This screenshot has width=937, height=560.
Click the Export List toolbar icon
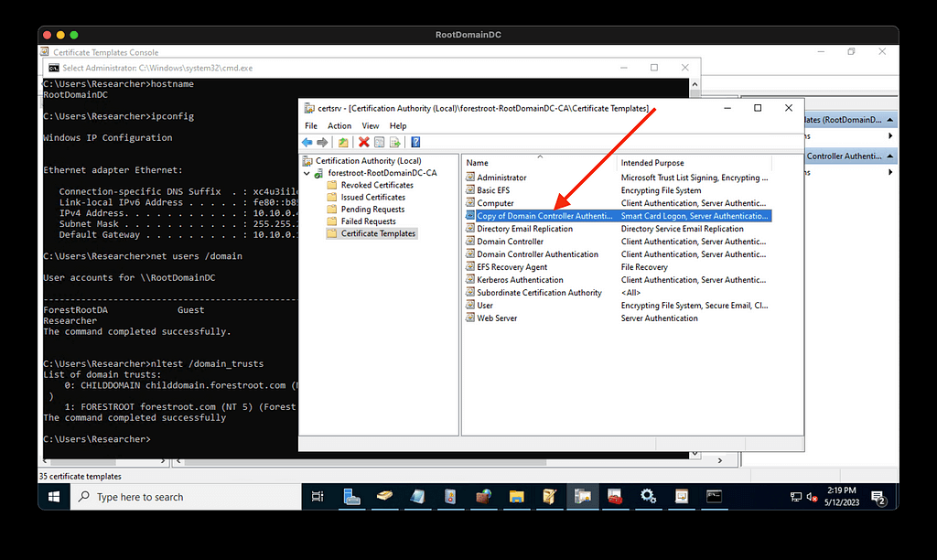(x=394, y=142)
